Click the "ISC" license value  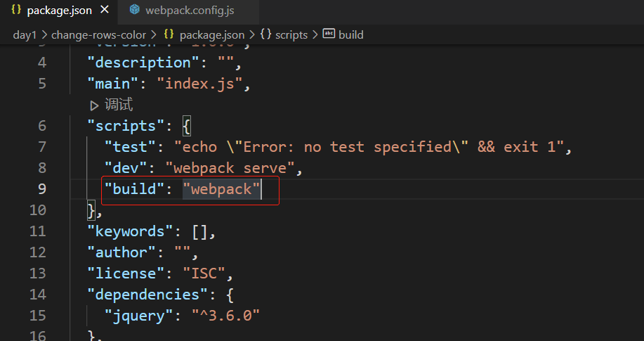pos(207,274)
